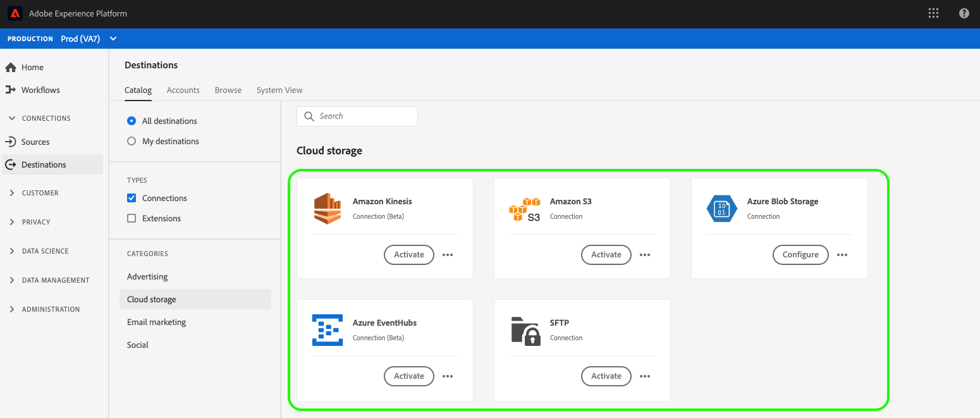Click the Azure EventHubs logo
980x418 pixels.
click(x=328, y=330)
